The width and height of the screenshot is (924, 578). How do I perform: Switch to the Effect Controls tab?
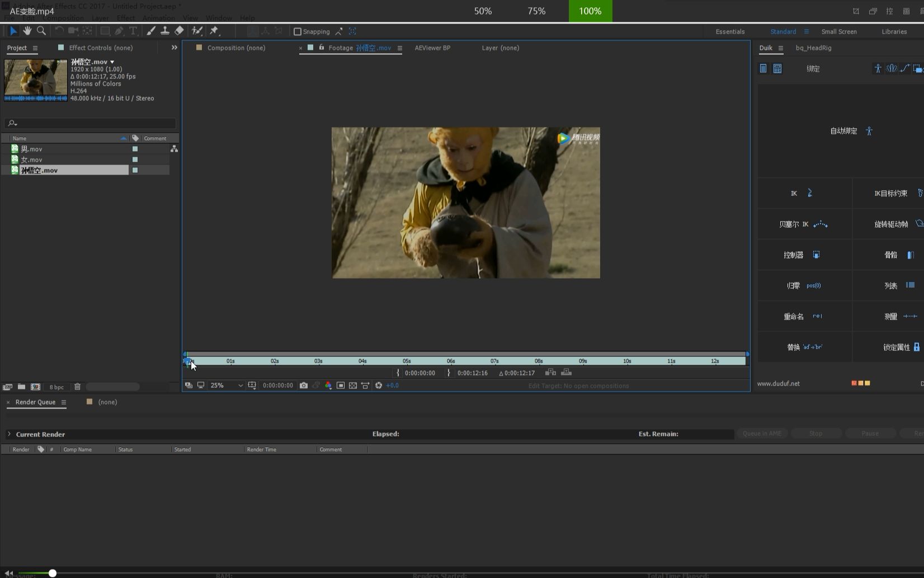click(x=101, y=48)
